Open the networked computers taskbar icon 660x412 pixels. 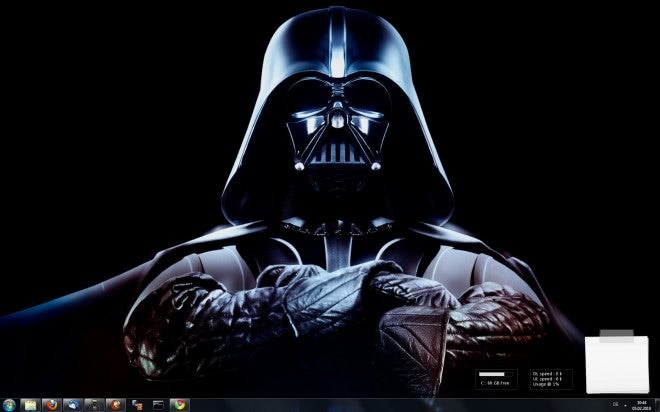click(137, 405)
